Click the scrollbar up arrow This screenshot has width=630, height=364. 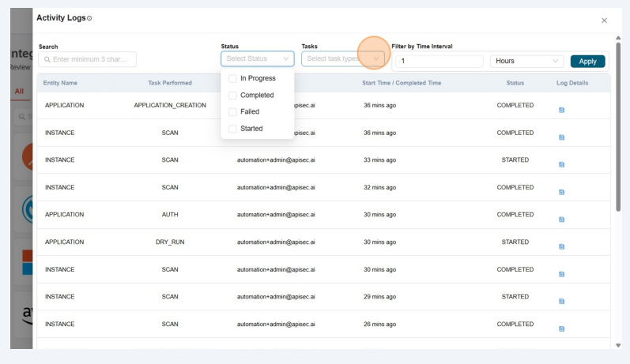(618, 38)
